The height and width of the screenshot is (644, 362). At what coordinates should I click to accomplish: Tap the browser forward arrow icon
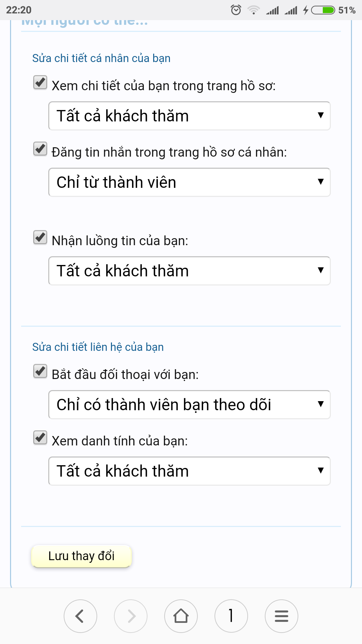pyautogui.click(x=131, y=616)
